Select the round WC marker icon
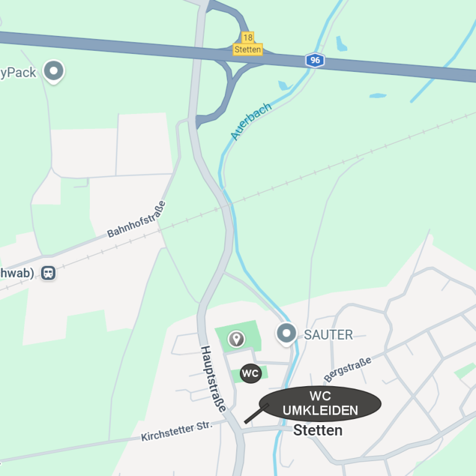 coord(250,373)
